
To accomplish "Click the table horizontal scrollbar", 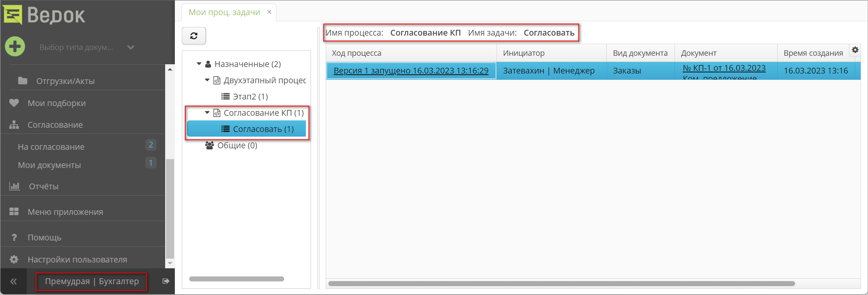I will (562, 283).
